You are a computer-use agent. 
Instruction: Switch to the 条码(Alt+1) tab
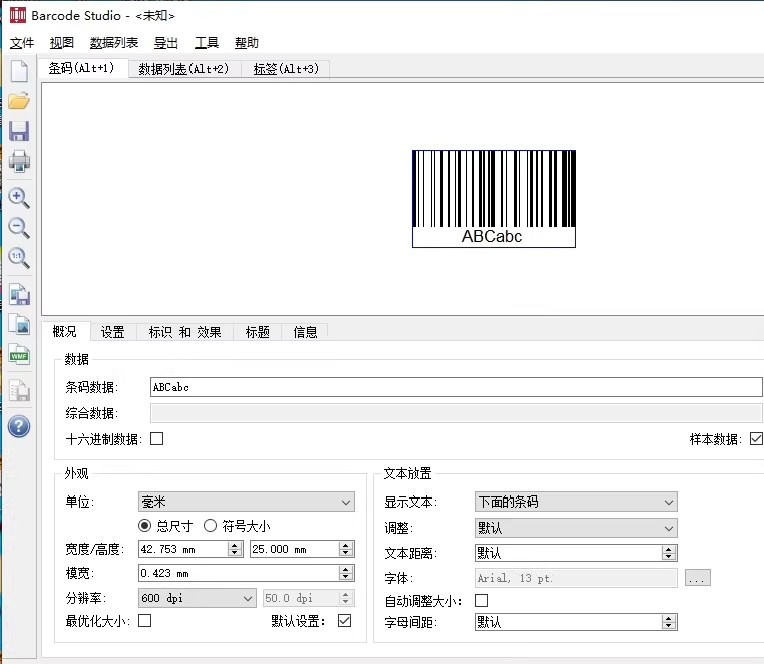tap(82, 68)
